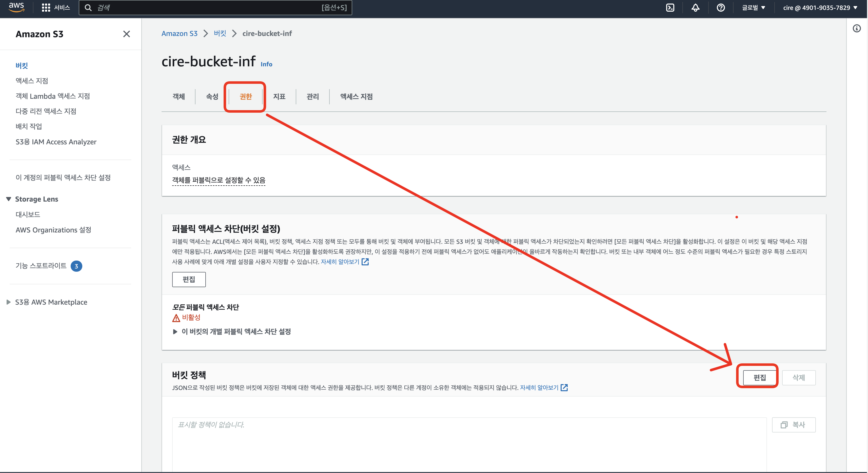This screenshot has width=868, height=473.
Task: Focus the top search input field
Action: click(216, 7)
